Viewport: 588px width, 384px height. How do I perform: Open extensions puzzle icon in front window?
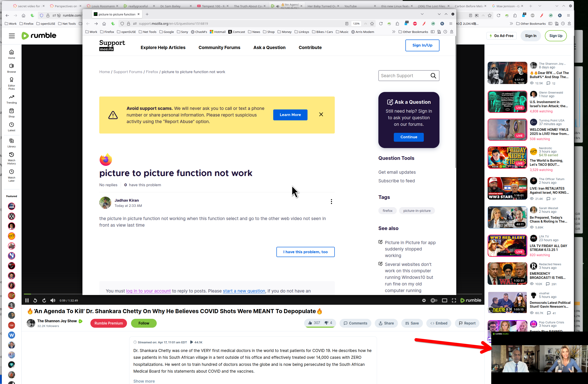tap(397, 23)
